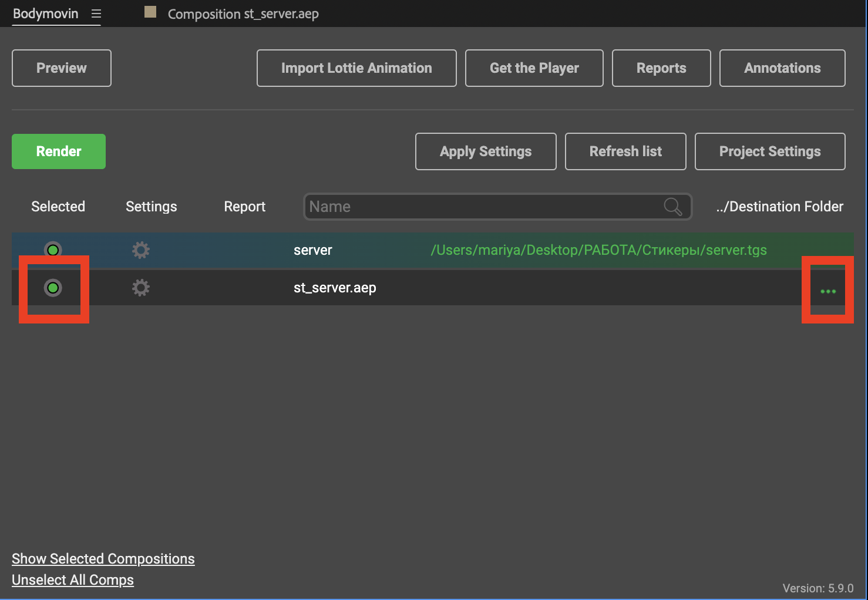
Task: Click the Preview button
Action: [62, 68]
